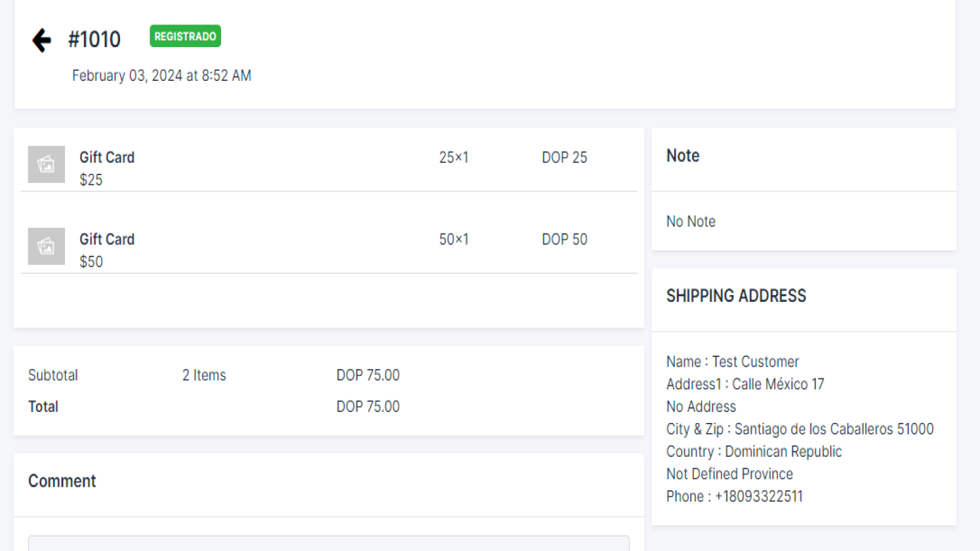Click the Total amount DOP 75.00
Image resolution: width=980 pixels, height=551 pixels.
pos(367,407)
